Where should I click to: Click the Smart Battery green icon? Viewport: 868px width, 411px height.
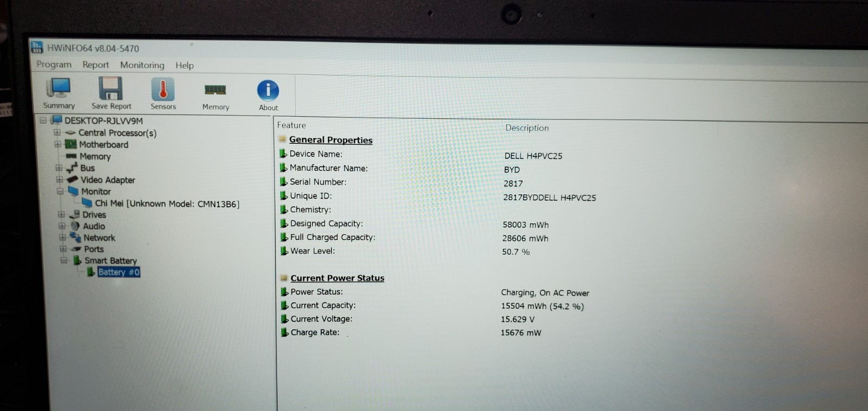tap(78, 260)
